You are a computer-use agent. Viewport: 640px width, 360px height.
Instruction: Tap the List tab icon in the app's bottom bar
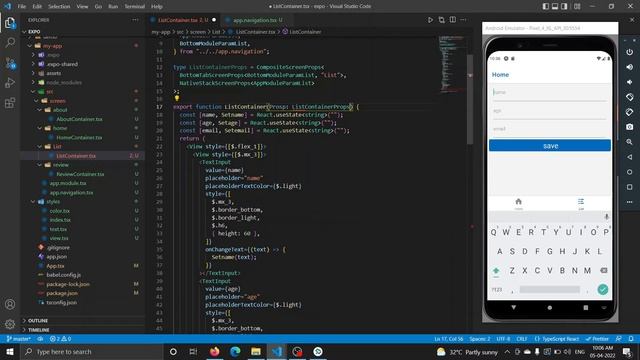(x=581, y=203)
